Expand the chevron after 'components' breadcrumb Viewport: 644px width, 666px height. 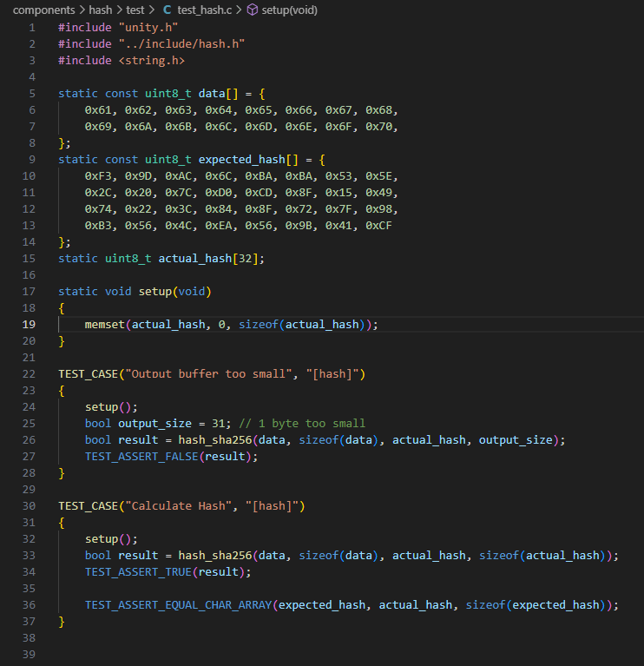82,10
